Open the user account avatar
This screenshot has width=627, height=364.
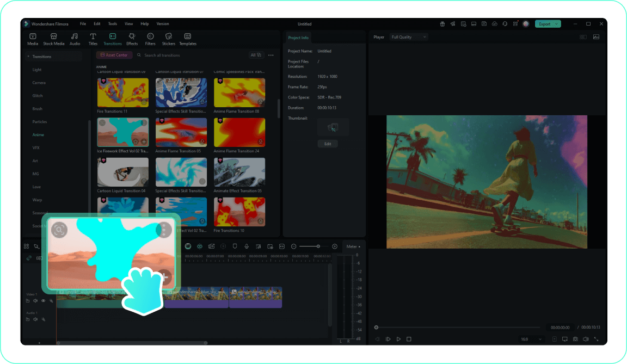526,24
